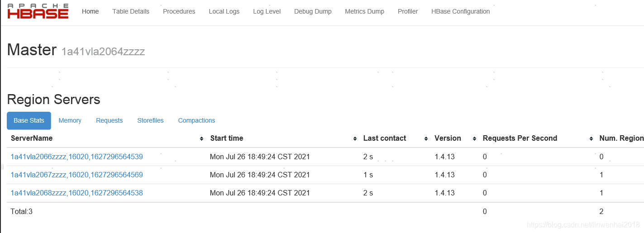644x233 pixels.
Task: Sort by Requests Per Second arrows
Action: tap(591, 139)
